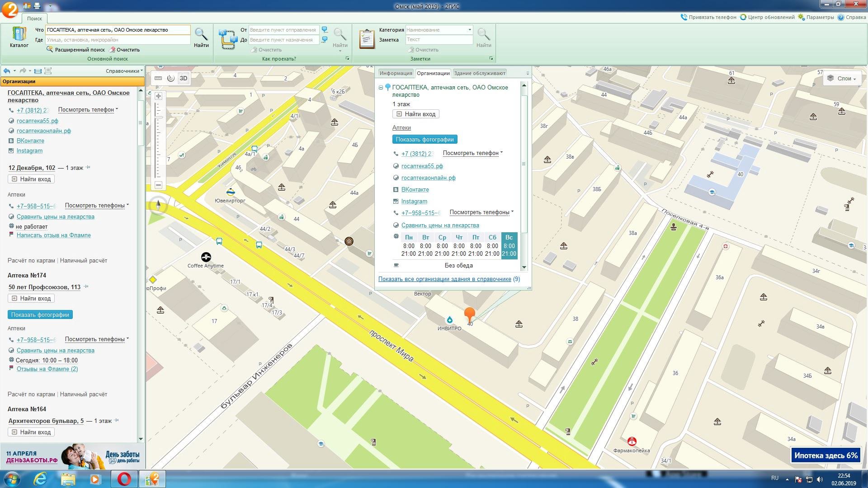Screen dimensions: 868x488
Task: Open the Категория Наименование combo box
Action: (439, 30)
